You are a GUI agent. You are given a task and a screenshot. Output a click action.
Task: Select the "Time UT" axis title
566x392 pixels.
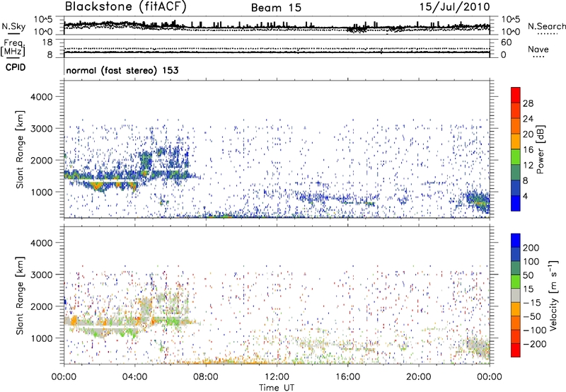point(277,388)
